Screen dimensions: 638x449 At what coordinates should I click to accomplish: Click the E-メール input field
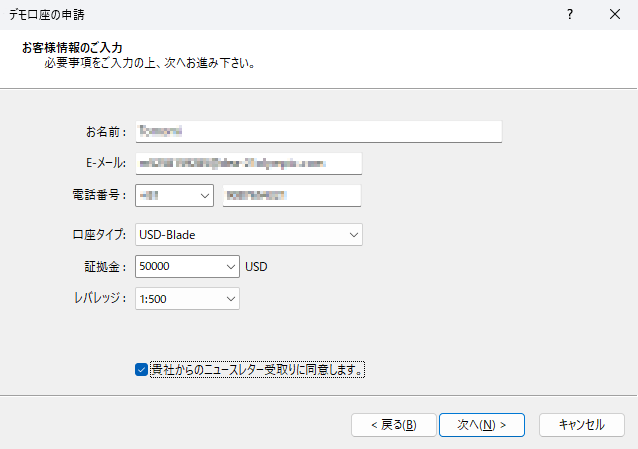249,163
